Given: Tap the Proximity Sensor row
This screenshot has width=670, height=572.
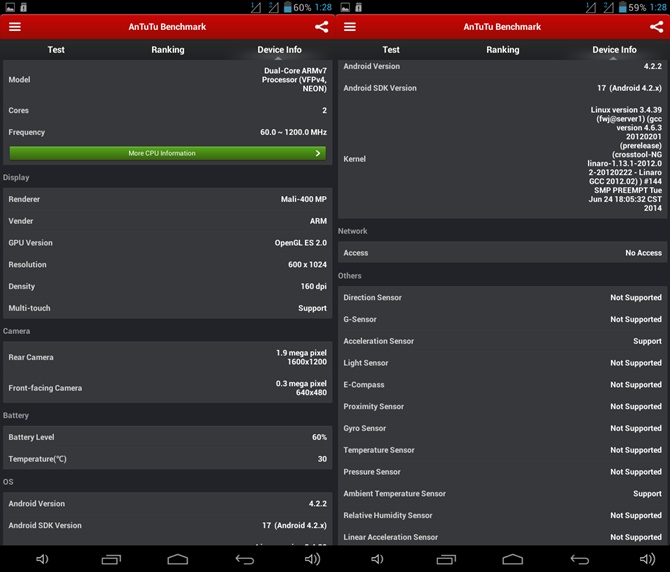Looking at the screenshot, I should (502, 406).
